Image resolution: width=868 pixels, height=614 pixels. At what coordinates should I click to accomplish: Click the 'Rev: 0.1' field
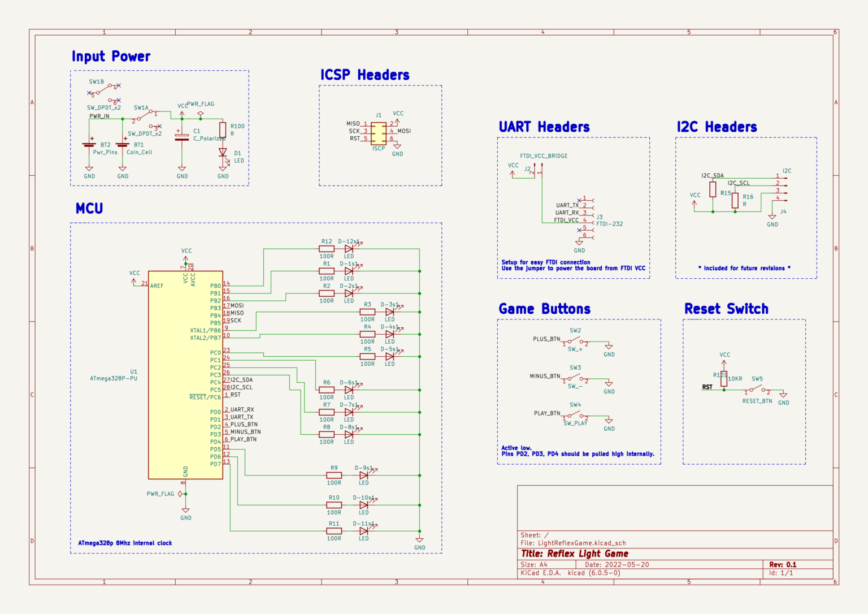[783, 564]
